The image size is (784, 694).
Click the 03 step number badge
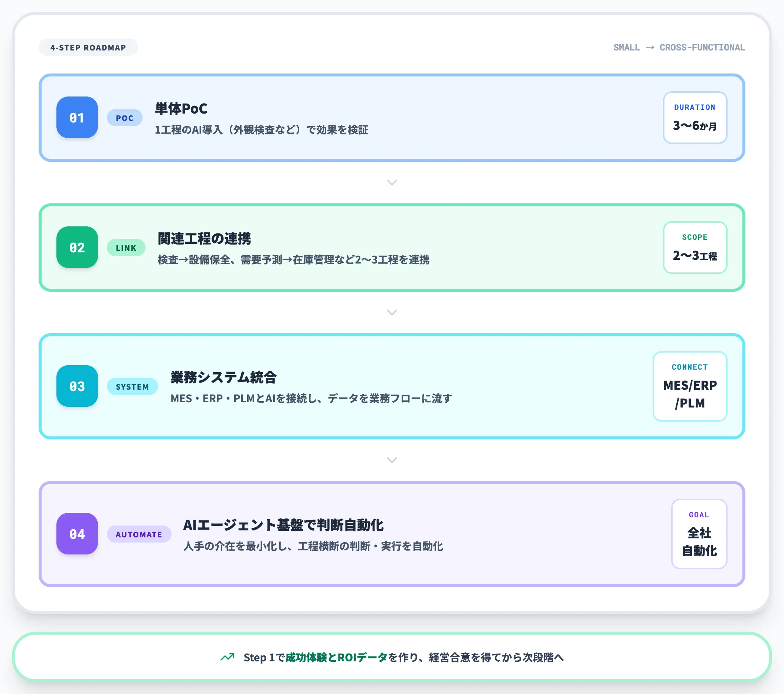[x=77, y=386]
